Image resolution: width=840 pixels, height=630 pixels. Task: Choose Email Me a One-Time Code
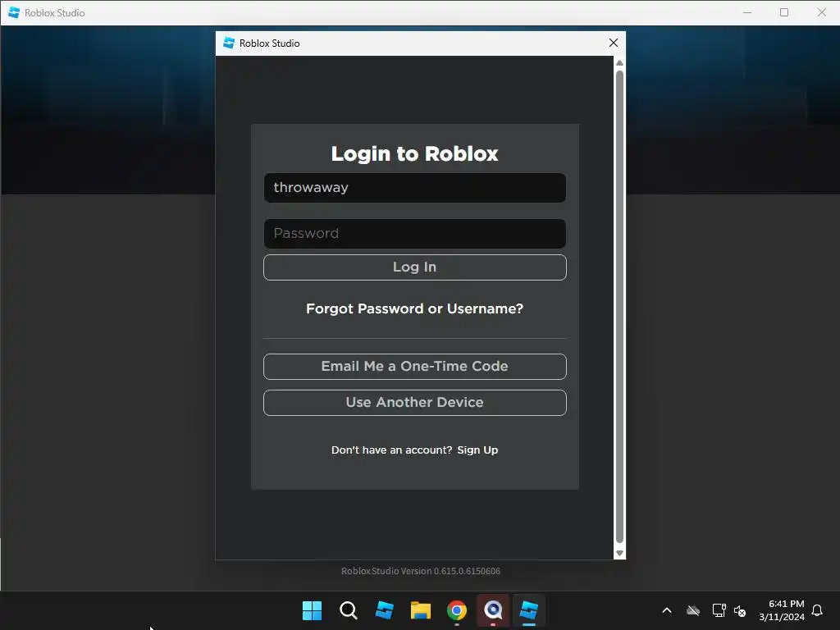414,367
